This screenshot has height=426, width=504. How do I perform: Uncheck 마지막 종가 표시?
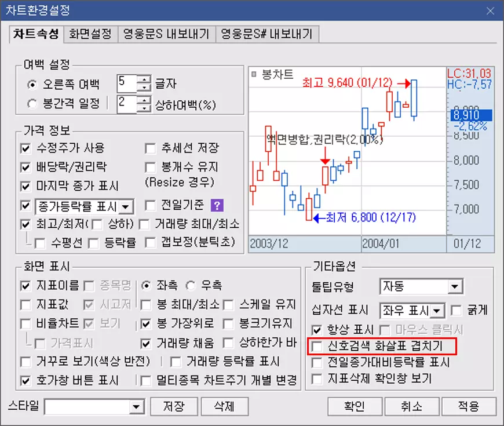(x=25, y=186)
